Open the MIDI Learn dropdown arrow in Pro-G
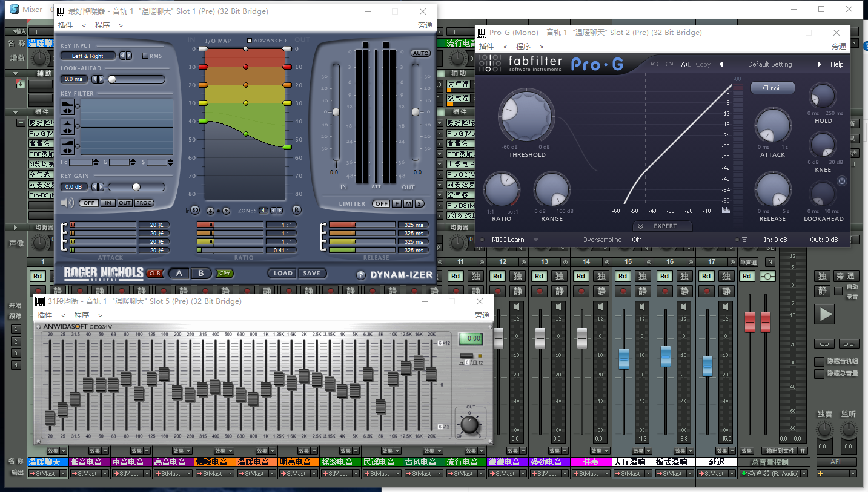The height and width of the screenshot is (492, 868). click(535, 240)
